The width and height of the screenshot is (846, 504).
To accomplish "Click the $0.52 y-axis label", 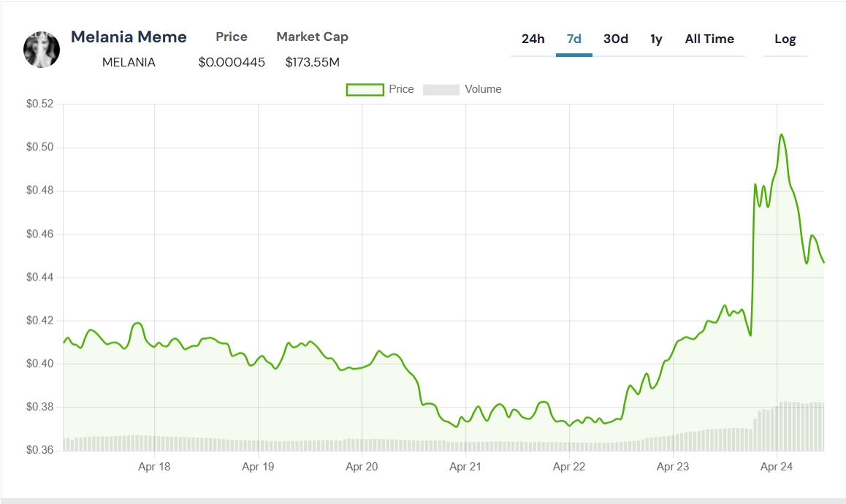I will point(40,104).
